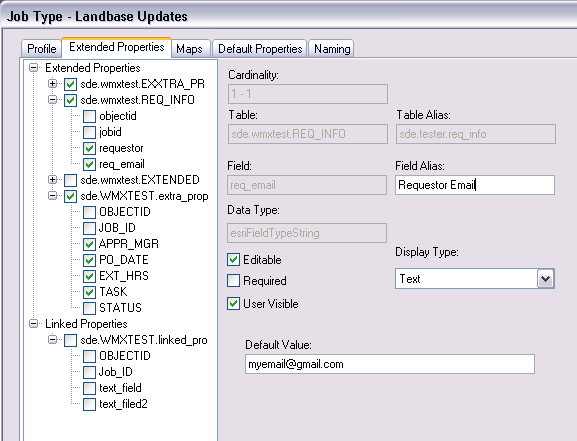The width and height of the screenshot is (577, 441).
Task: Click the Table field sde.wmxtest.REQ_INFO
Action: coord(308,134)
